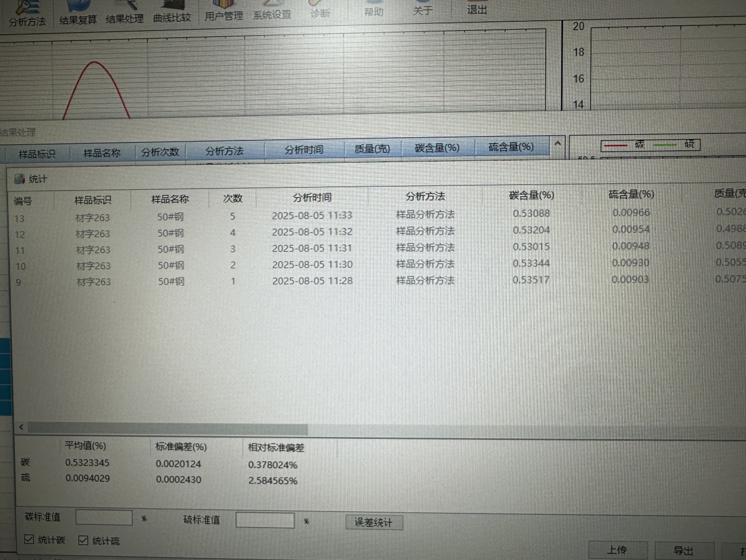Click the 结果复算 toolbar icon
Screen dimensions: 746x560
click(x=78, y=14)
